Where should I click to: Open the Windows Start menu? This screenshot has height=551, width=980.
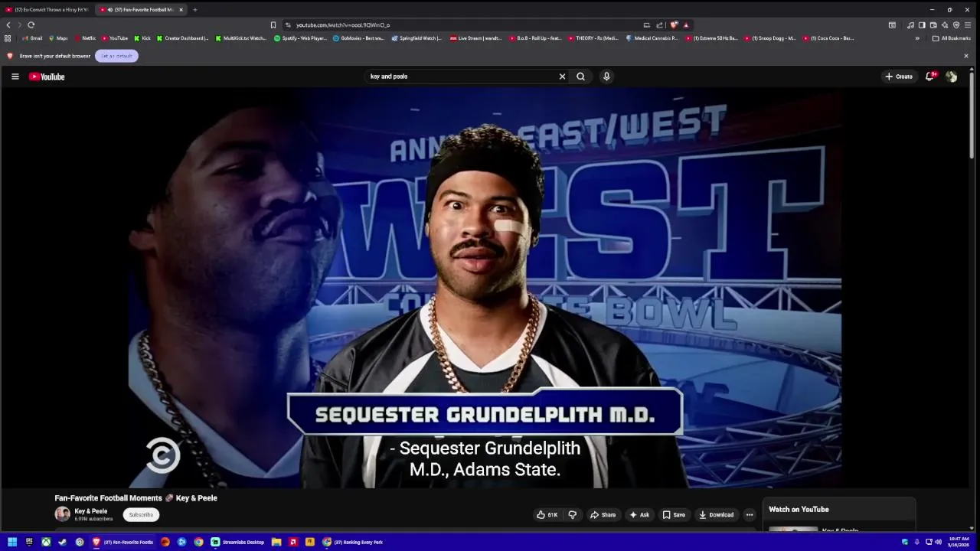tap(12, 542)
